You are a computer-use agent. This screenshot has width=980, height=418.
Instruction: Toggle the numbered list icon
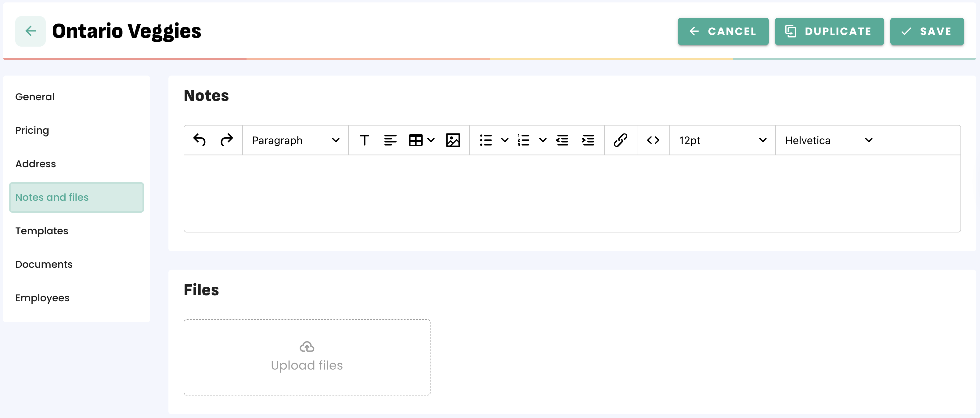click(524, 140)
